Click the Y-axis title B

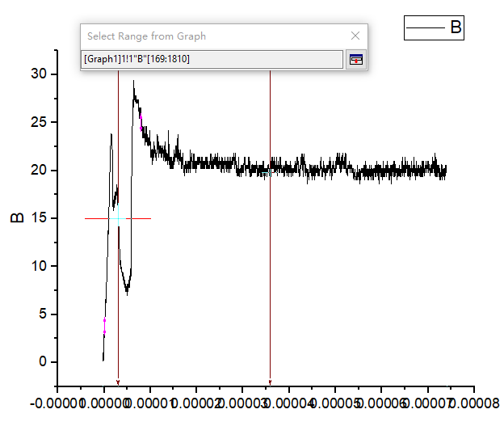pos(15,218)
